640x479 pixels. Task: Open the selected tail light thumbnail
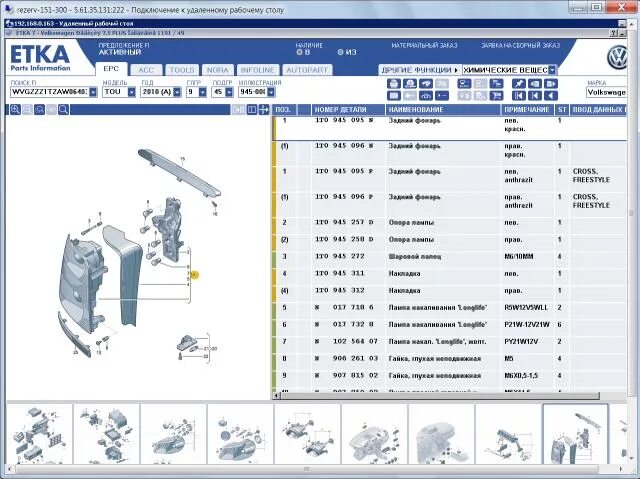click(575, 434)
